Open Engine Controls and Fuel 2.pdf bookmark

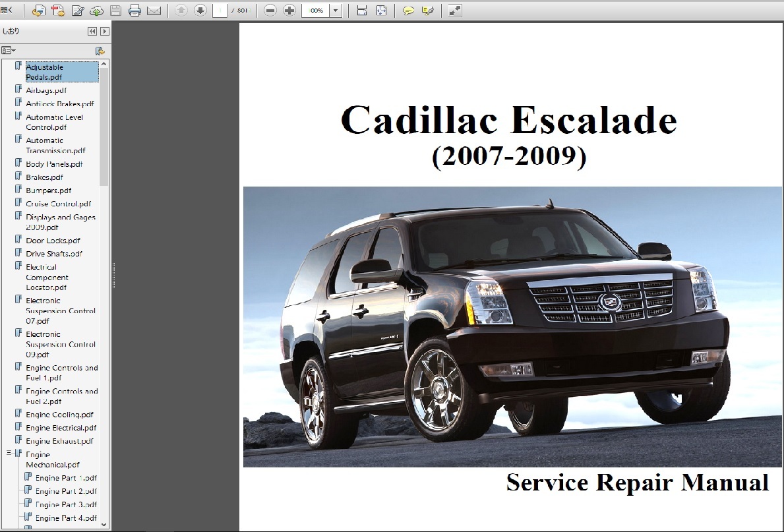pyautogui.click(x=62, y=396)
